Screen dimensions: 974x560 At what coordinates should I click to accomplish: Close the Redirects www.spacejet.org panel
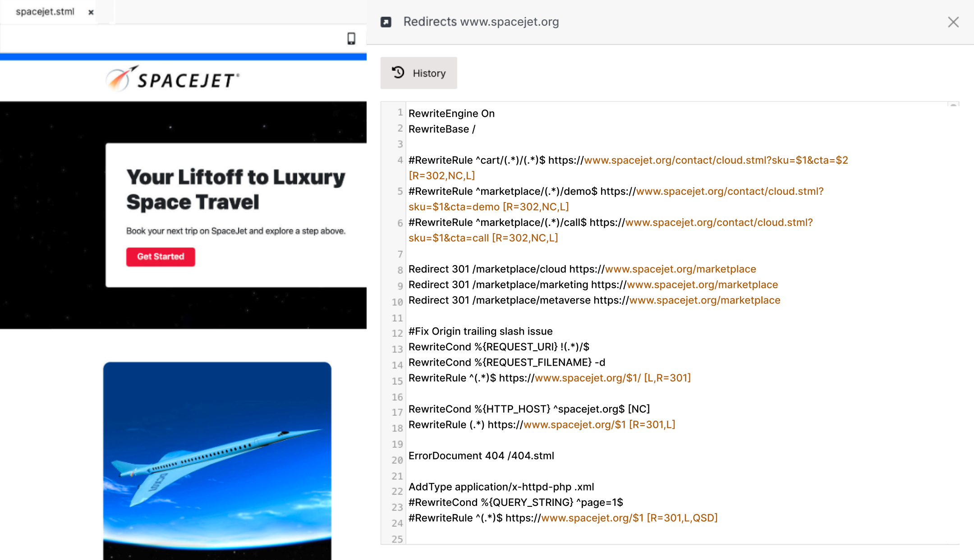click(x=953, y=22)
